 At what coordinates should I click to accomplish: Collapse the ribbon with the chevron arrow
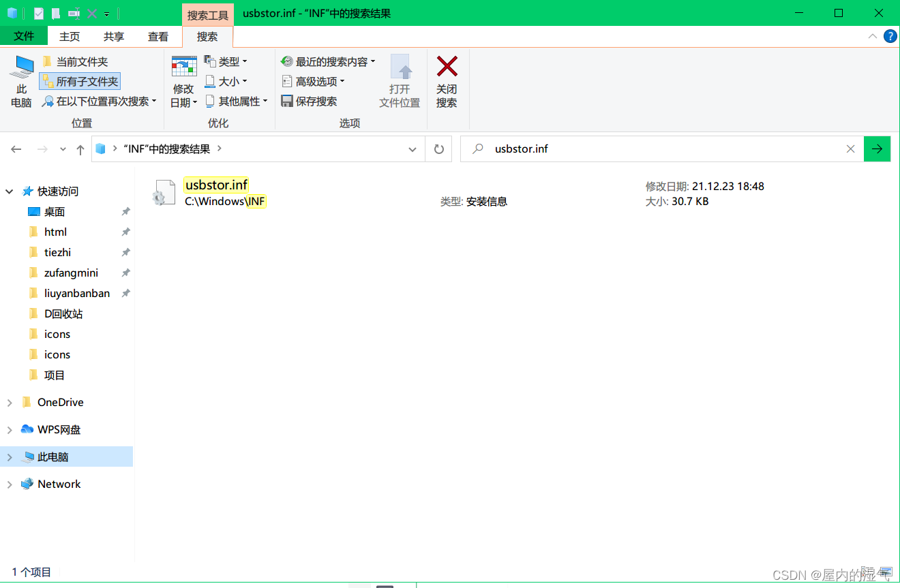873,36
